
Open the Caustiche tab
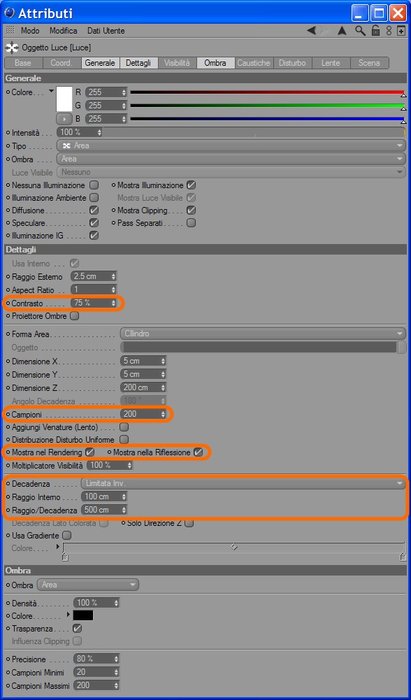[253, 63]
